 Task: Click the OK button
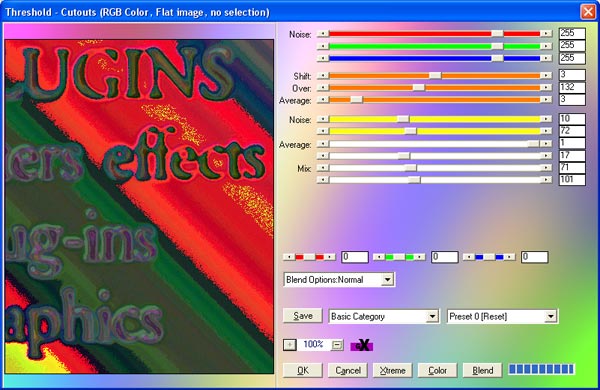pyautogui.click(x=303, y=370)
